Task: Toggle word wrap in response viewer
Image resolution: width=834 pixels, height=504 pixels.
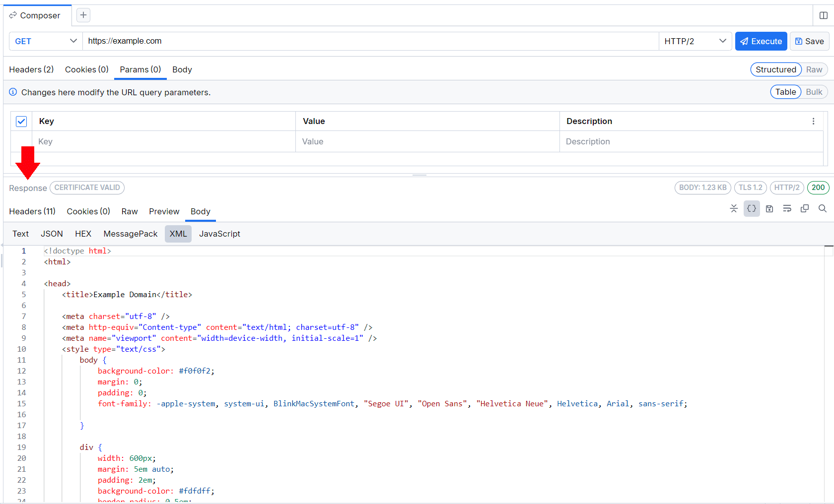Action: (787, 209)
